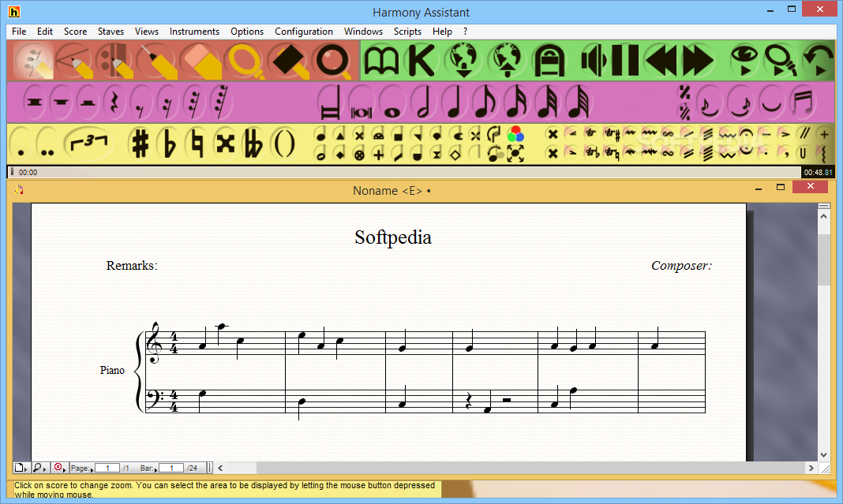The height and width of the screenshot is (504, 843).
Task: Pause playback with the pause bars
Action: [624, 60]
